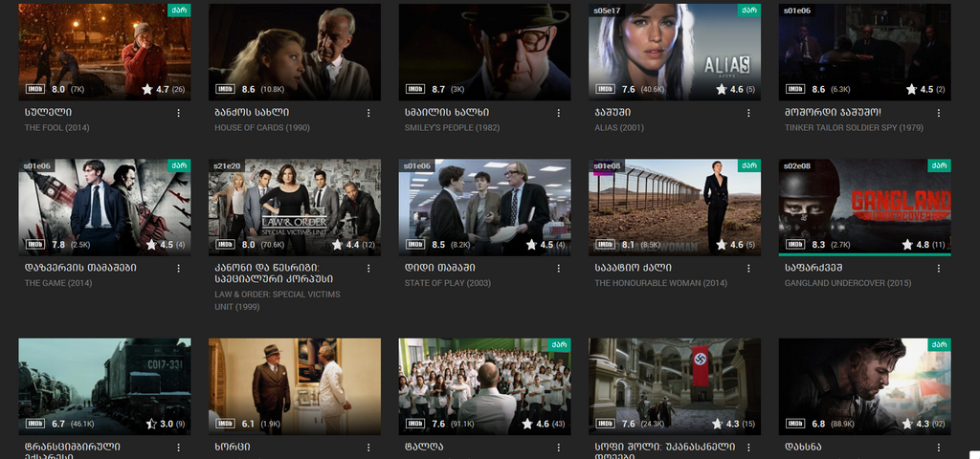The image size is (980, 459).
Task: Open the three-dot menu for ხორცი
Action: point(368,448)
